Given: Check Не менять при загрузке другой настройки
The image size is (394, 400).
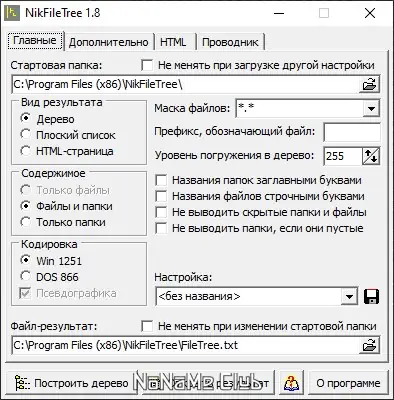Looking at the screenshot, I should coord(258,65).
